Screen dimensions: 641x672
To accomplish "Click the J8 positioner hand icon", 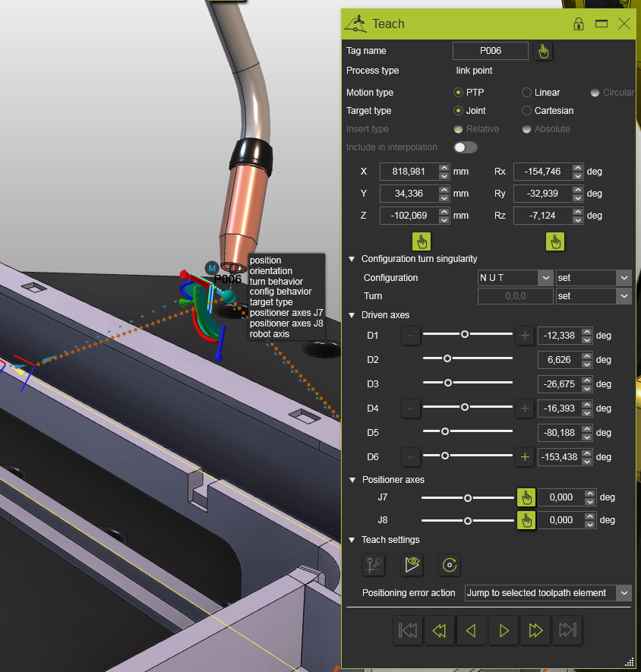I will tap(526, 520).
